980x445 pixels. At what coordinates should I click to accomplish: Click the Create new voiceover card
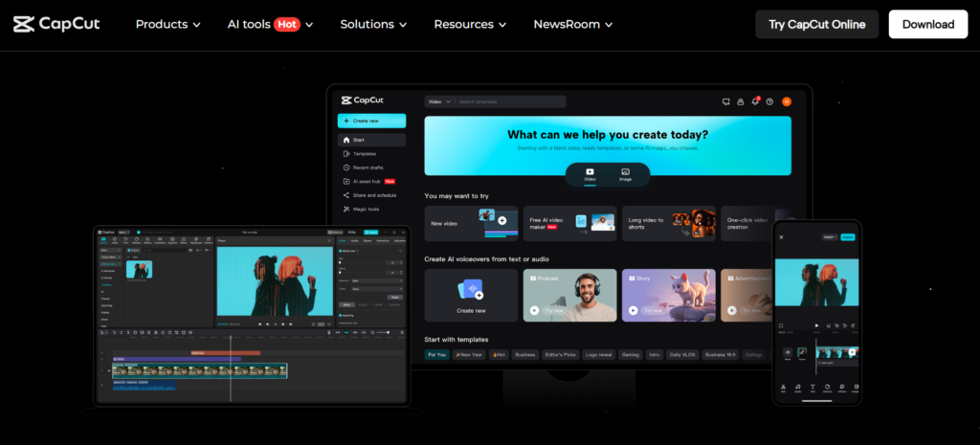click(471, 296)
